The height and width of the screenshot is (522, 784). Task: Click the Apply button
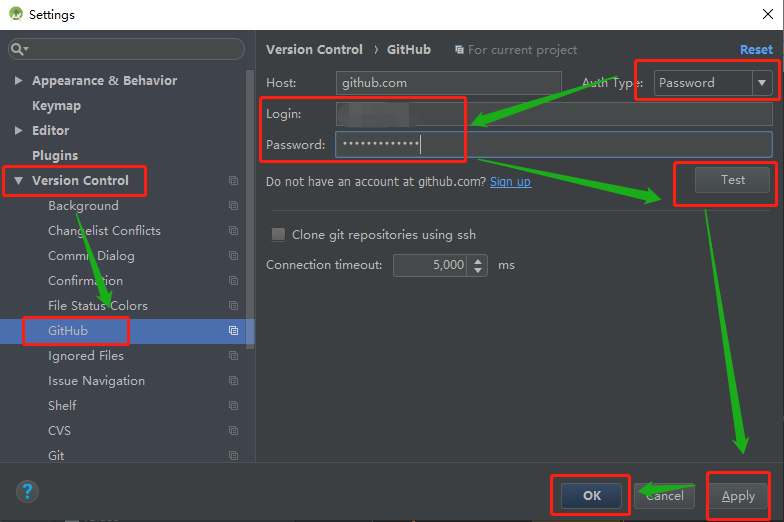(738, 496)
